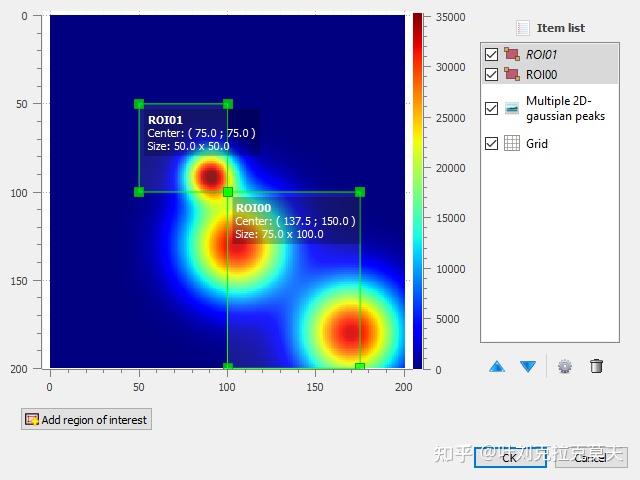Screen dimensions: 640x480
Task: Select ROI00 row text in list
Action: click(541, 74)
